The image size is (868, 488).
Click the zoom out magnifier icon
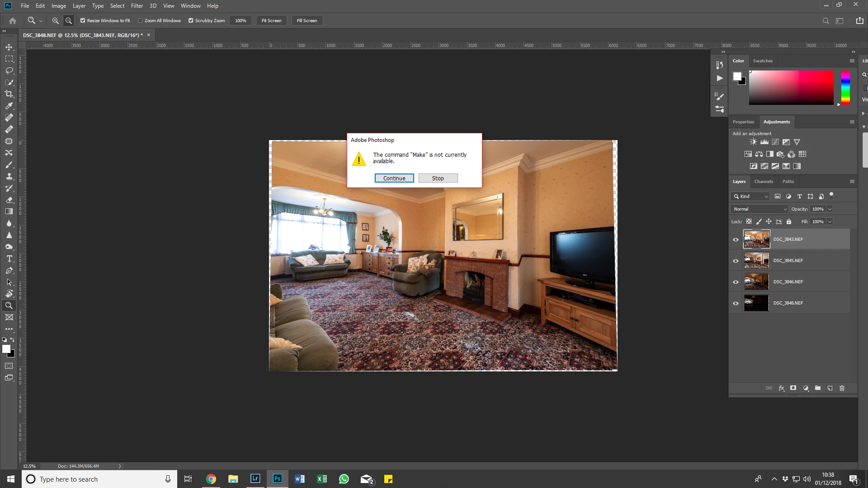pos(69,21)
